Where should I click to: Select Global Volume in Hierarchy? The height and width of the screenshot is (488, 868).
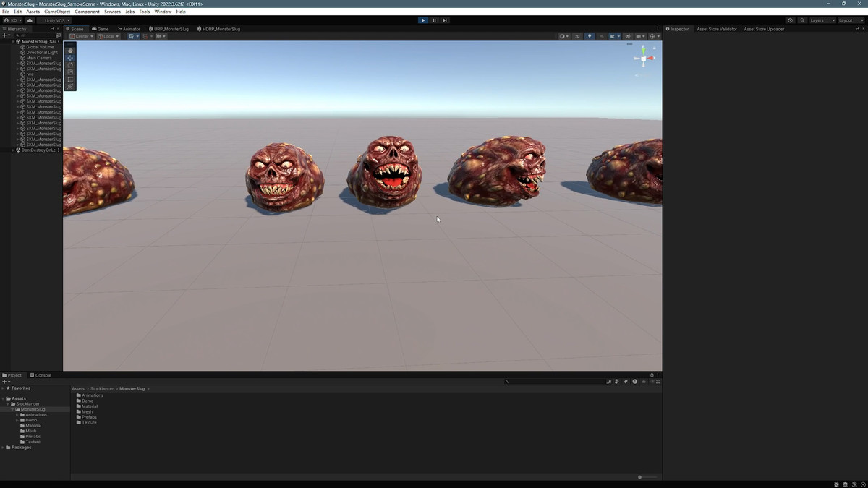(x=41, y=47)
